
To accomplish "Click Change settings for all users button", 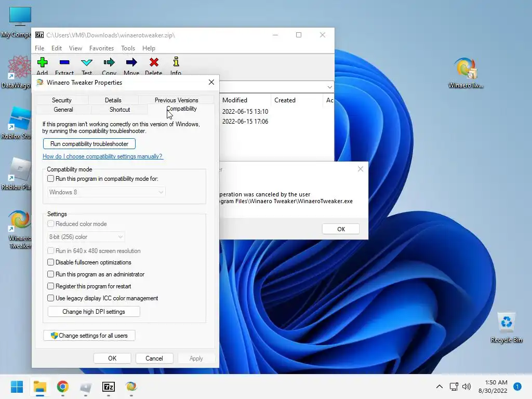I will (x=89, y=336).
